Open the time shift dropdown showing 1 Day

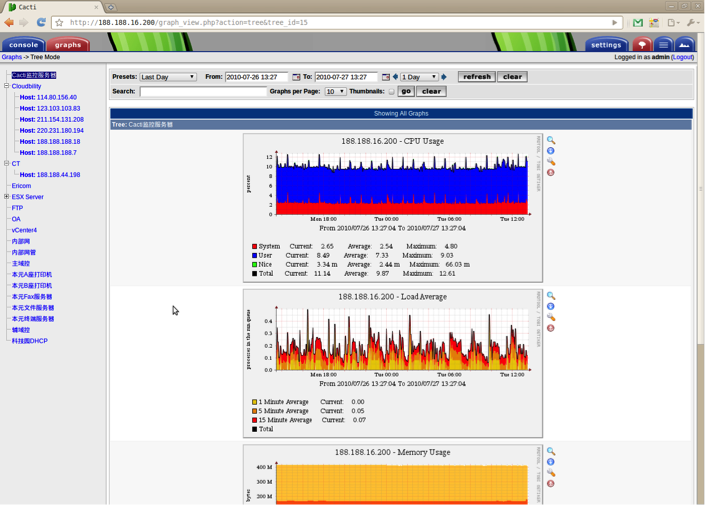tap(419, 77)
